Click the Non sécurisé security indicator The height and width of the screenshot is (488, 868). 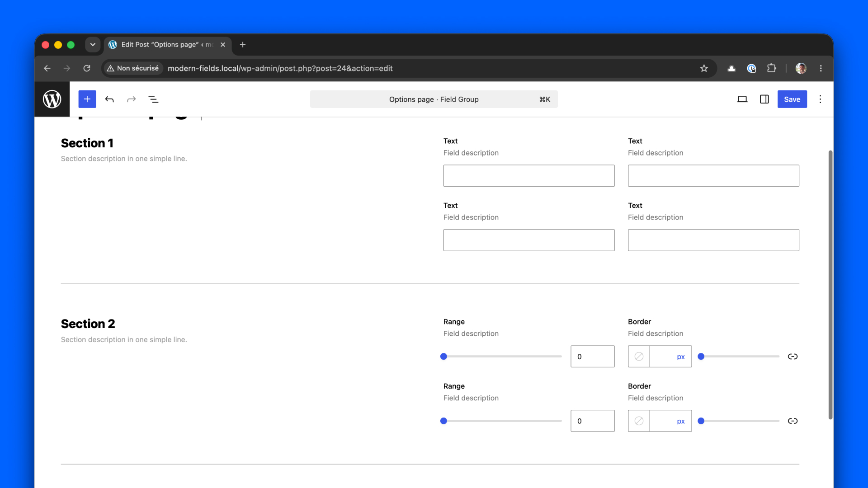pos(133,68)
